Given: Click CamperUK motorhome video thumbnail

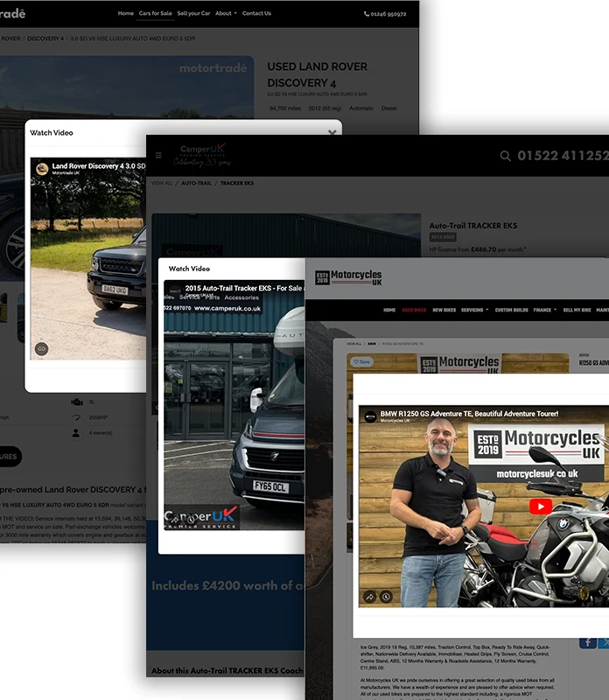Looking at the screenshot, I should (x=234, y=405).
